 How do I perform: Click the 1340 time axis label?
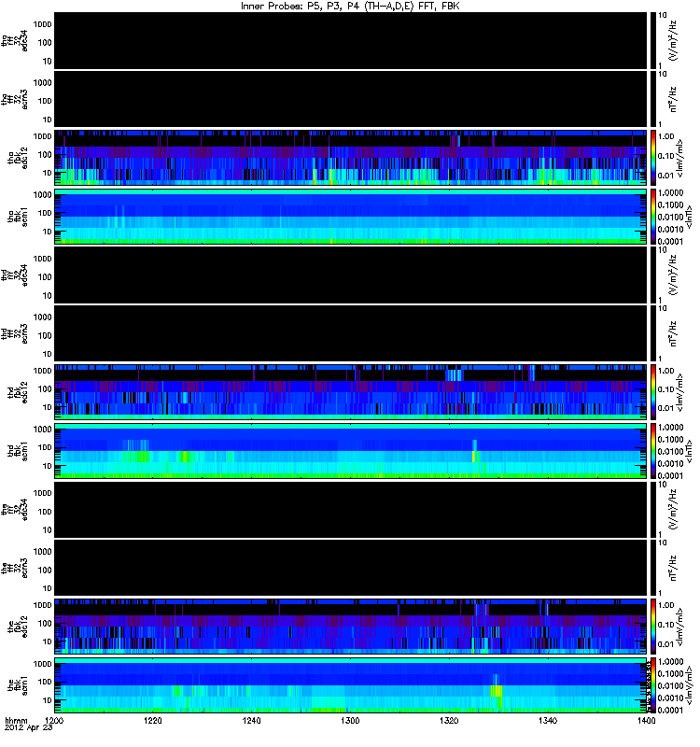point(548,720)
